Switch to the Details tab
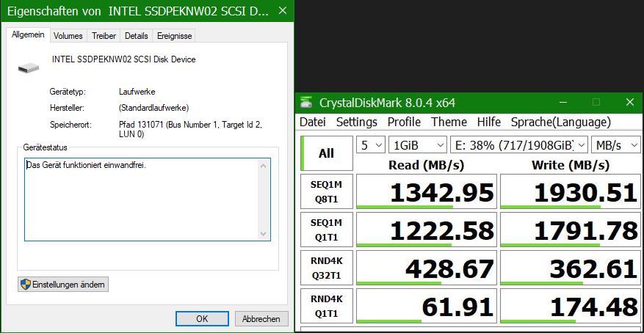The width and height of the screenshot is (644, 333). pyautogui.click(x=137, y=36)
